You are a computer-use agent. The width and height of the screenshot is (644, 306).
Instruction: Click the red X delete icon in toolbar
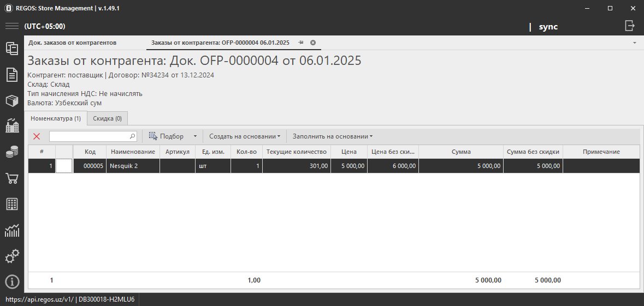click(37, 136)
